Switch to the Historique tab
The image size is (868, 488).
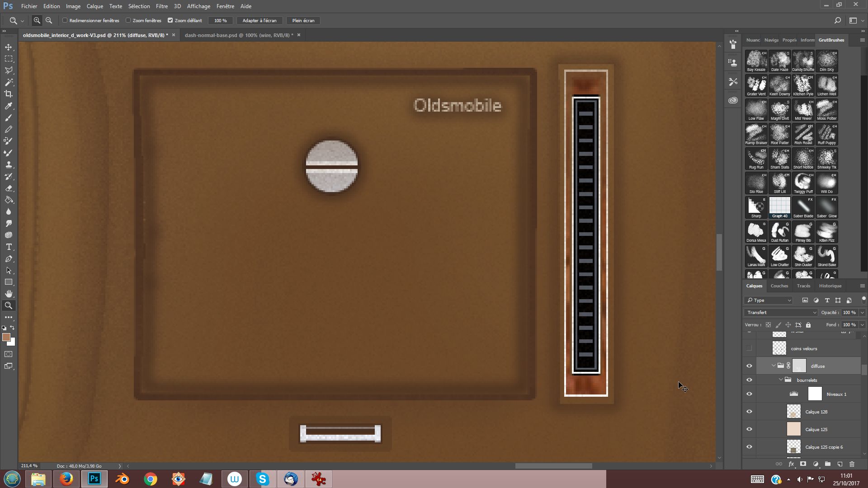(830, 286)
